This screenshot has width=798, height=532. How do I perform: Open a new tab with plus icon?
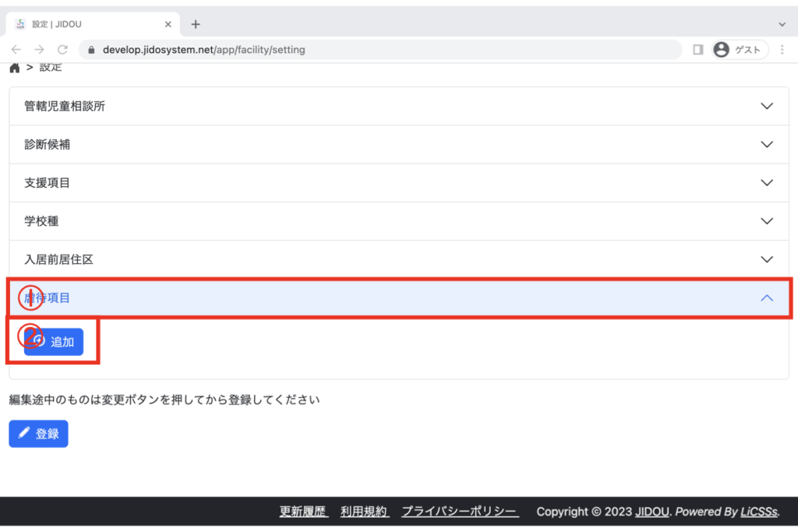click(x=196, y=24)
